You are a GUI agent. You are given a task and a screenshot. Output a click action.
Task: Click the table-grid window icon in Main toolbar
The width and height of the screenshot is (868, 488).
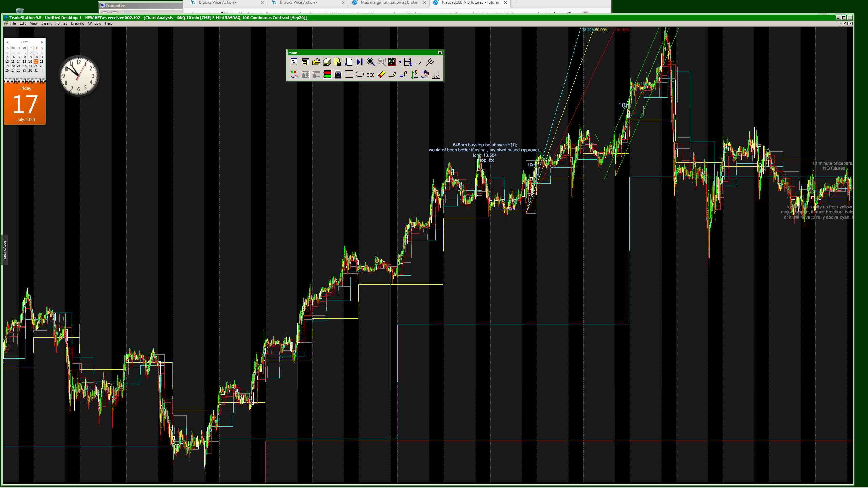[x=305, y=62]
